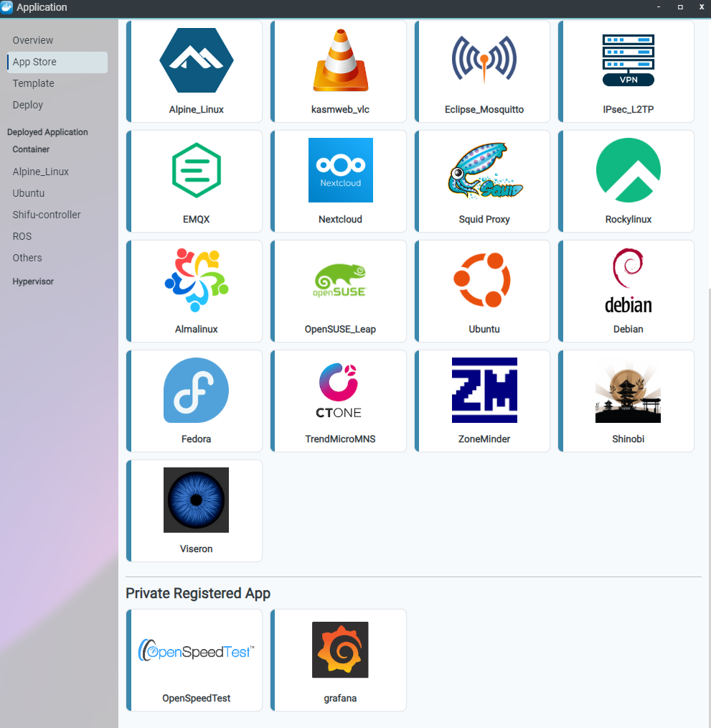Screen dimensions: 711x728
Task: Minimize the Application window
Action: [x=659, y=7]
